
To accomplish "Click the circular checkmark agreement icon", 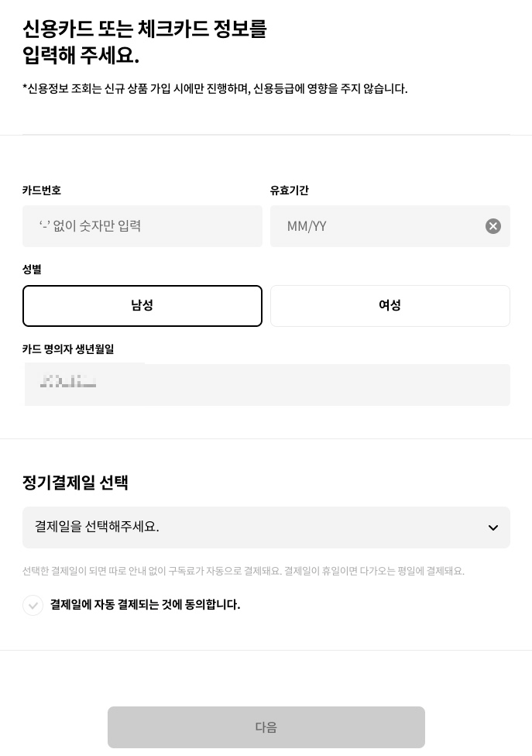I will point(33,606).
